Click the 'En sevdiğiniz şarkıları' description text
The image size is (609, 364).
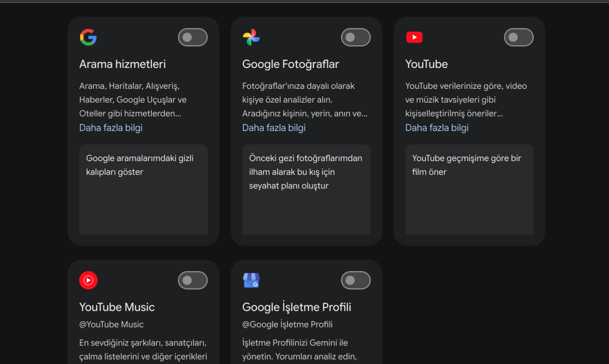point(143,350)
